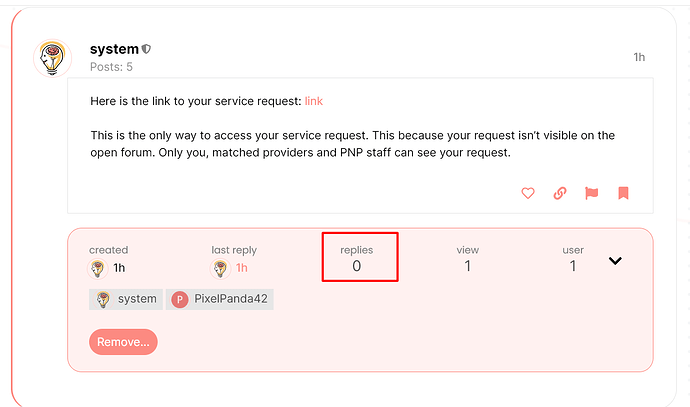Image resolution: width=690 pixels, height=407 pixels.
Task: Click the moderator shield icon beside system
Action: [x=146, y=49]
